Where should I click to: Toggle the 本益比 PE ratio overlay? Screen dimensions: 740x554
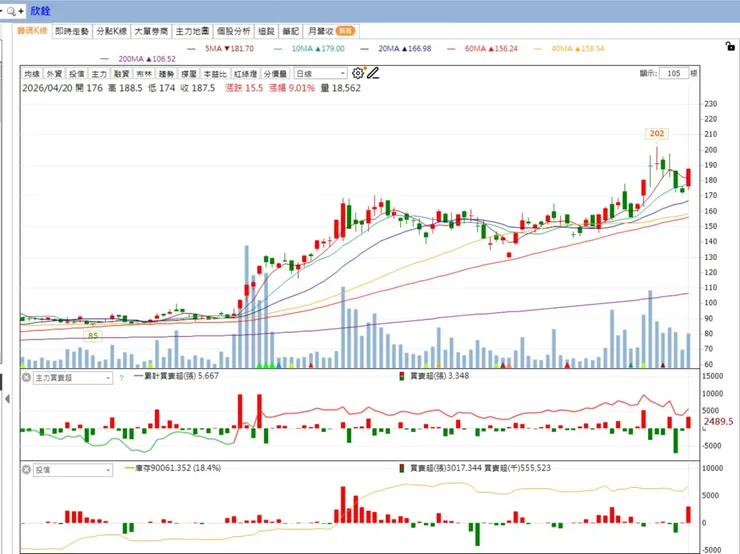tap(215, 74)
